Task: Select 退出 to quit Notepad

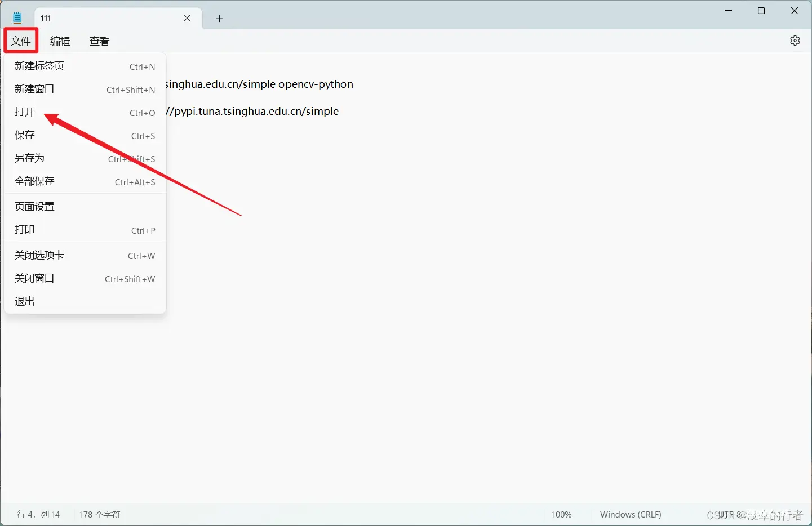Action: click(x=85, y=302)
